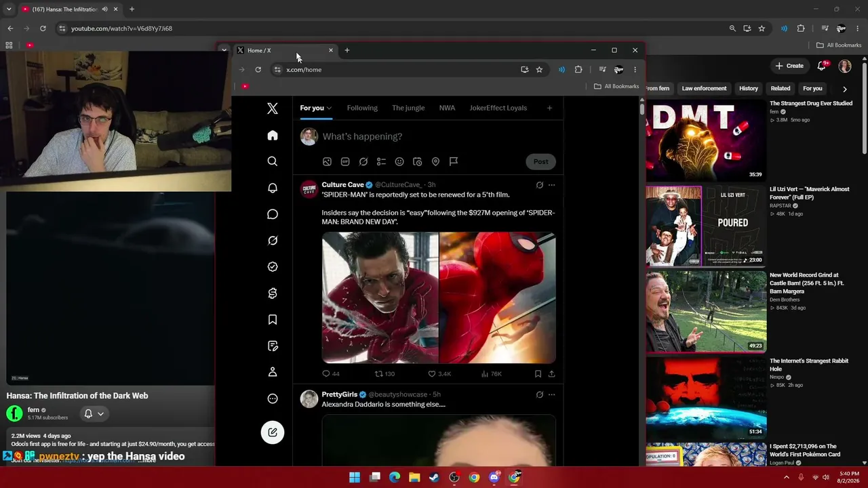This screenshot has height=488, width=868.
Task: Open Chrome menu in YouTube window
Action: click(858, 28)
